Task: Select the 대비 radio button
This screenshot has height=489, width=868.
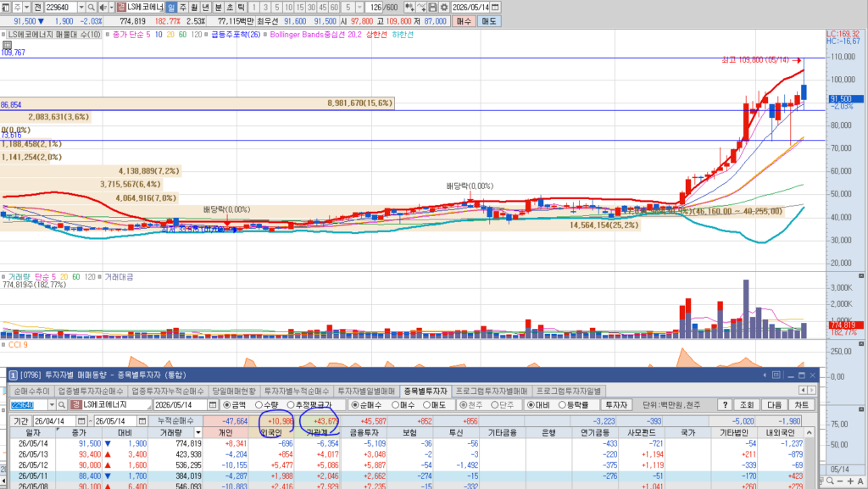Action: click(531, 405)
